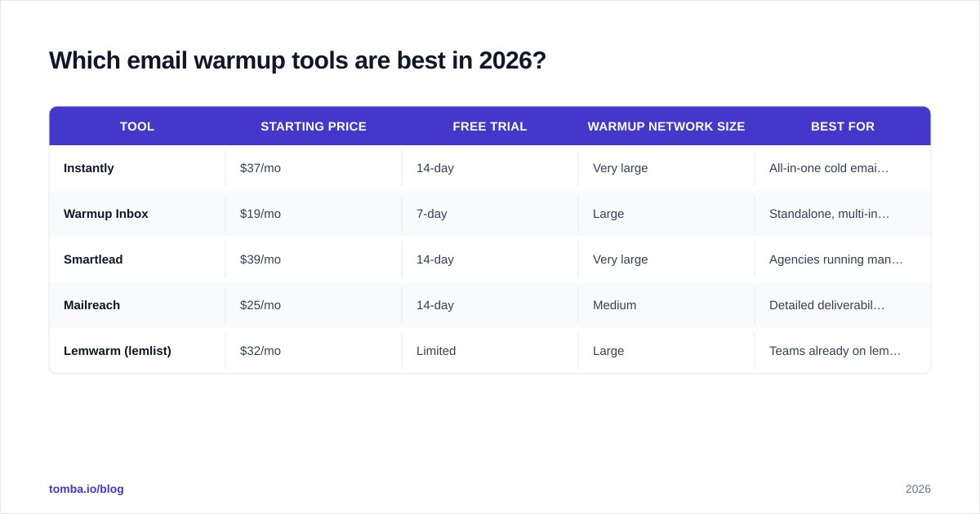Click the $32/mo price cell
Screen dimensions: 980x514
(x=314, y=351)
